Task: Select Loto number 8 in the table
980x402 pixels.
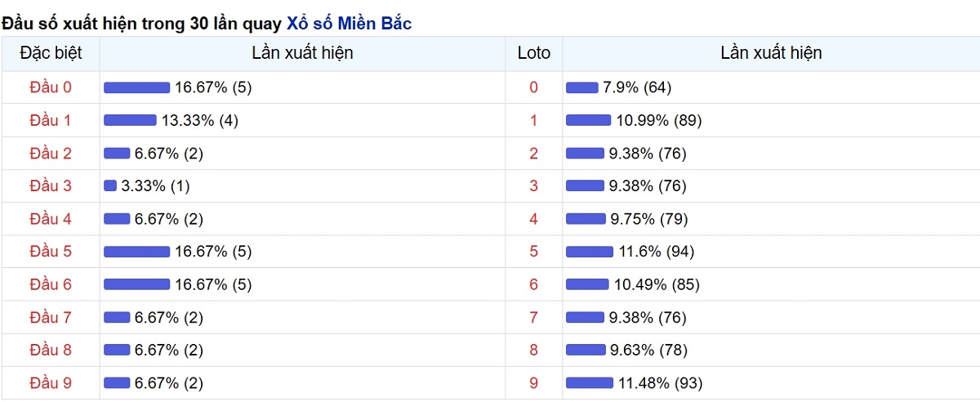Action: point(534,350)
